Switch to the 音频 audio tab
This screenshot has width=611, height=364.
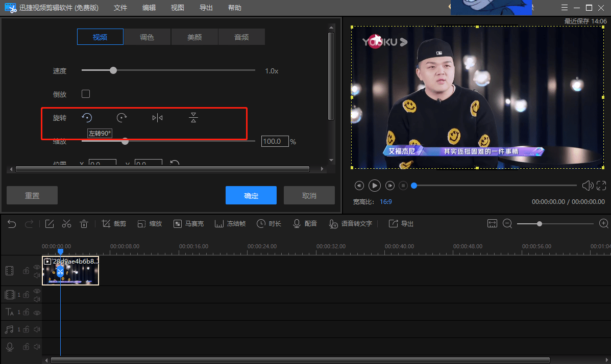241,37
